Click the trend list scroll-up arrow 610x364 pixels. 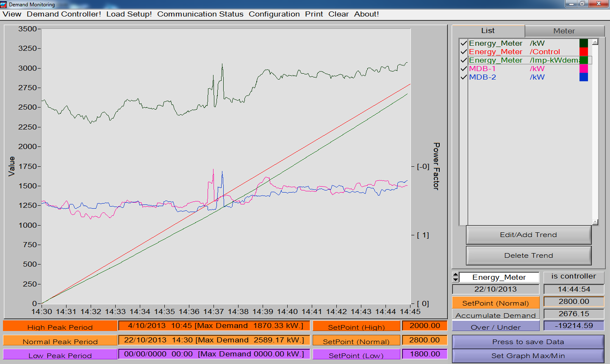coord(595,42)
